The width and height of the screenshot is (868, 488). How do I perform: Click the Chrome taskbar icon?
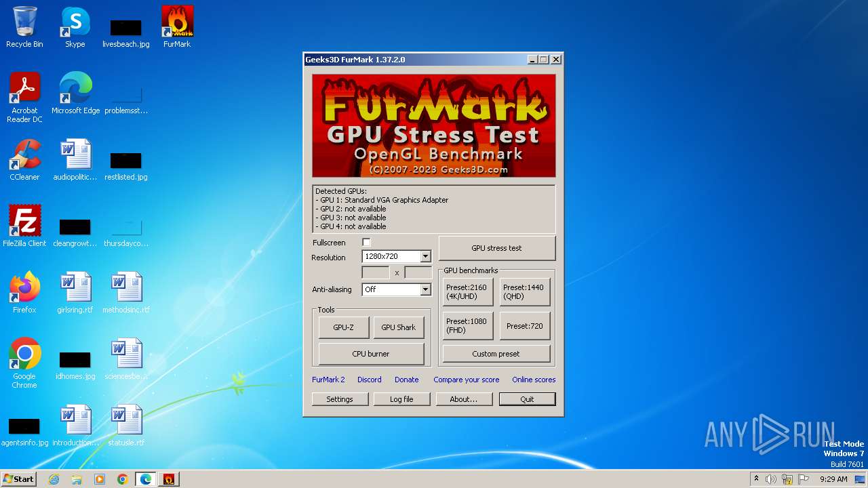[122, 479]
